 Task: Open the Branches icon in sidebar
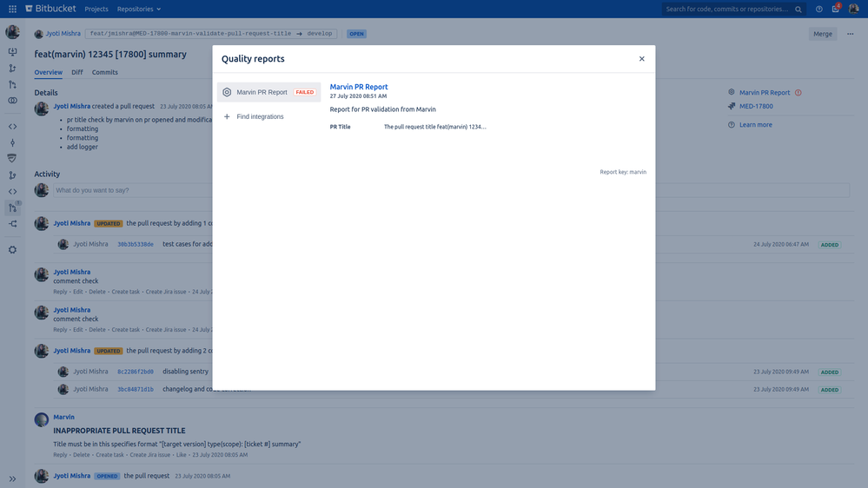12,175
